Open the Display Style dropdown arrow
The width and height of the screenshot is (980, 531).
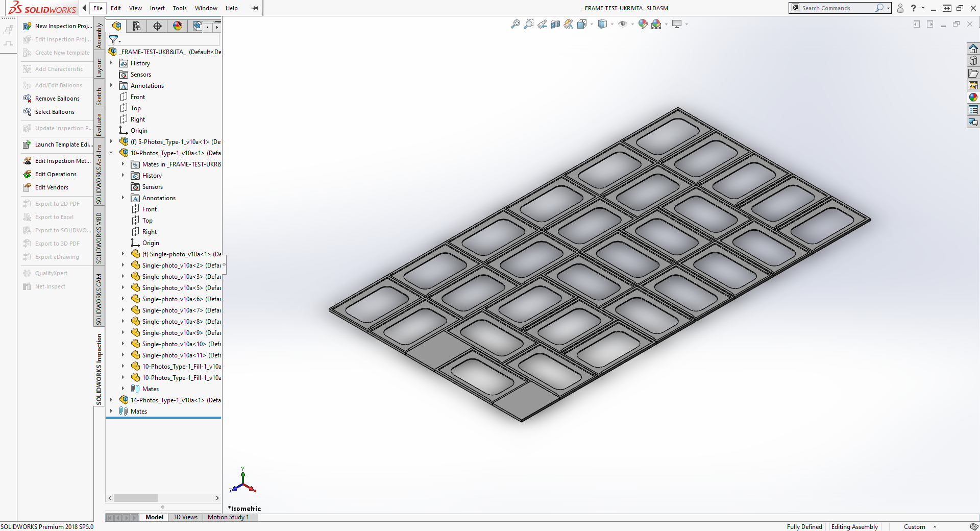pyautogui.click(x=612, y=24)
